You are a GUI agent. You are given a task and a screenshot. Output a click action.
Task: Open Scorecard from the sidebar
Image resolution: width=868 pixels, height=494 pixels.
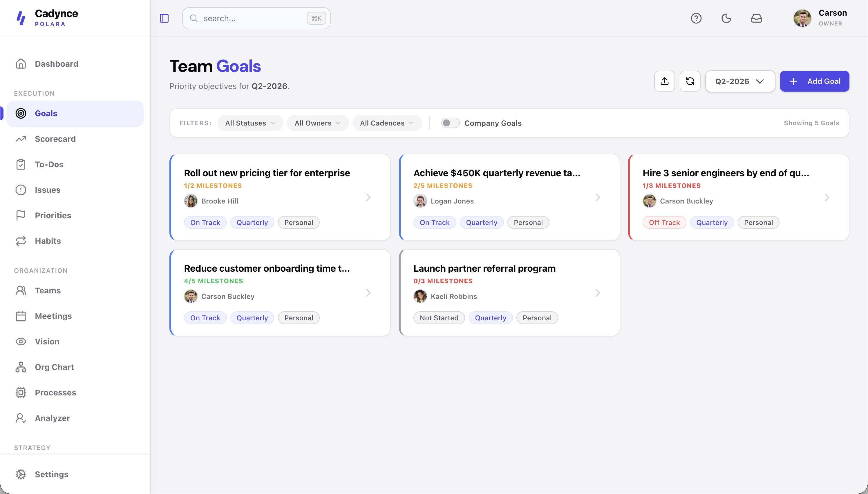75,139
